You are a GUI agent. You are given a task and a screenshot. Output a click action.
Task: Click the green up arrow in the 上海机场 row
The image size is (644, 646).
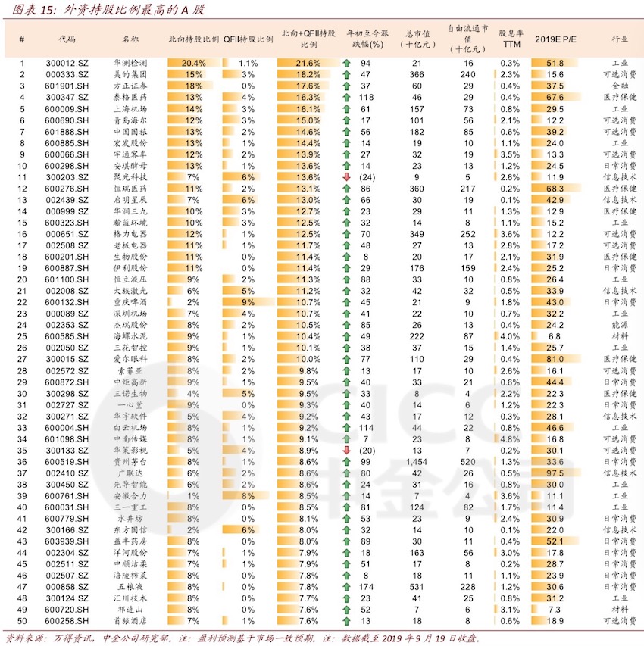click(346, 109)
